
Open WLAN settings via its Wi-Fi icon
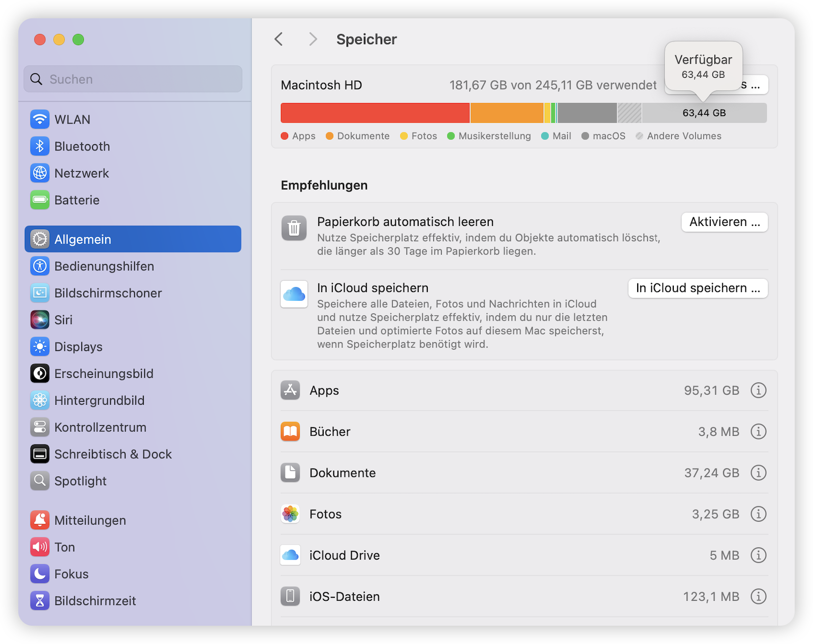tap(40, 119)
